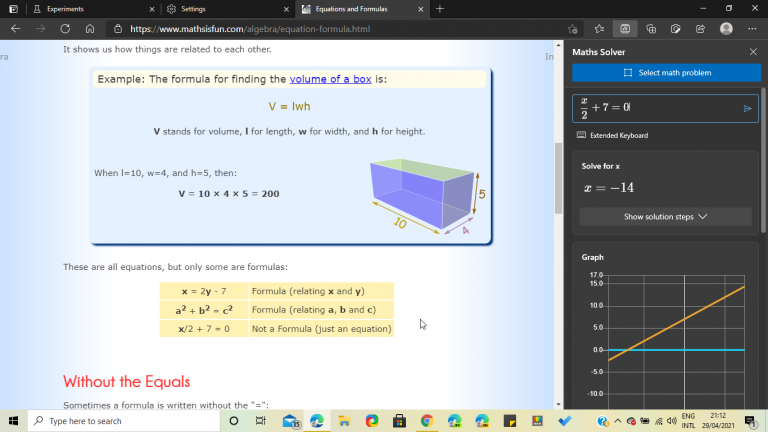
Task: Open the browser profile avatar
Action: click(726, 29)
